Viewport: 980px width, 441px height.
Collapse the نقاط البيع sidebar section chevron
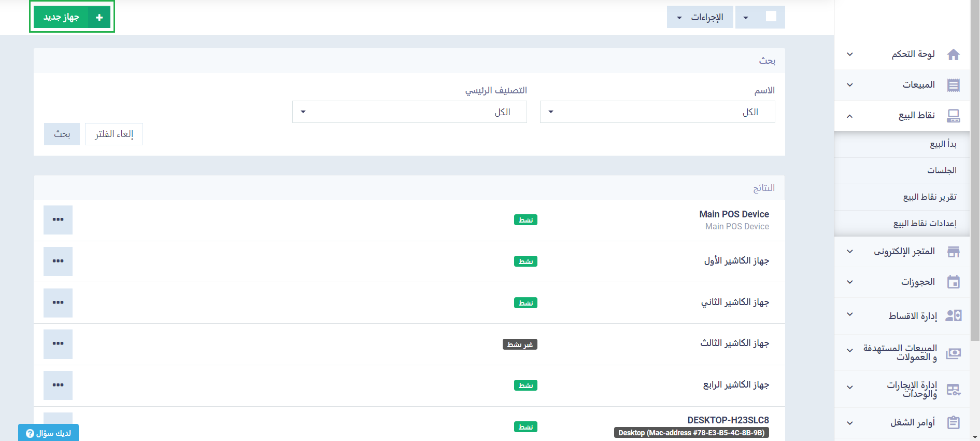849,116
